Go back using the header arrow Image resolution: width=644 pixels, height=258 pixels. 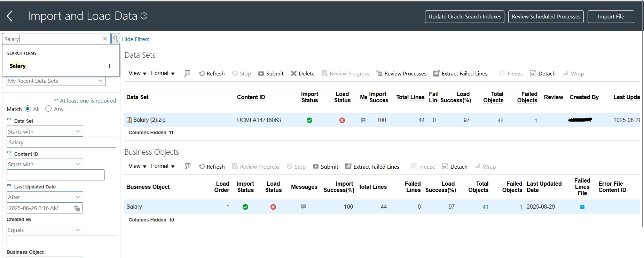click(x=10, y=16)
